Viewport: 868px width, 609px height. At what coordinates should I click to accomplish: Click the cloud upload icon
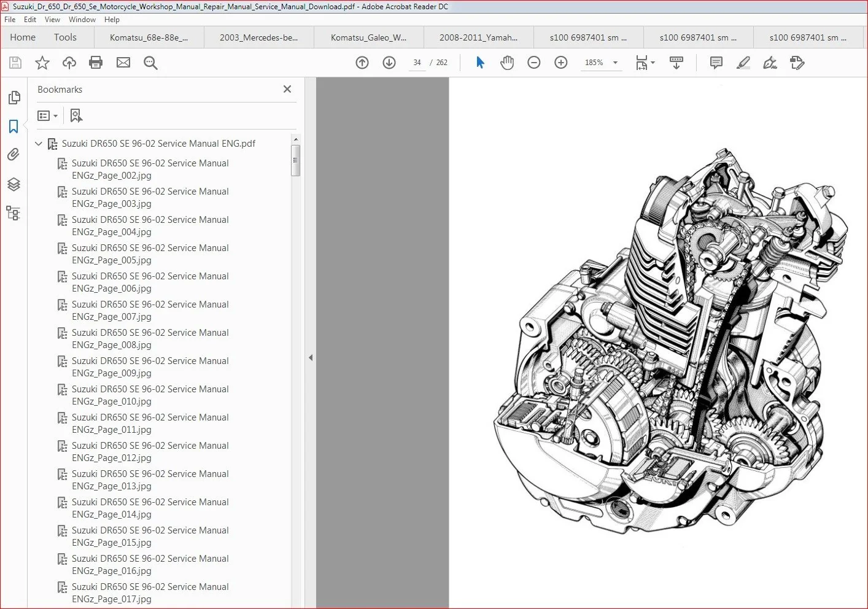[x=69, y=63]
